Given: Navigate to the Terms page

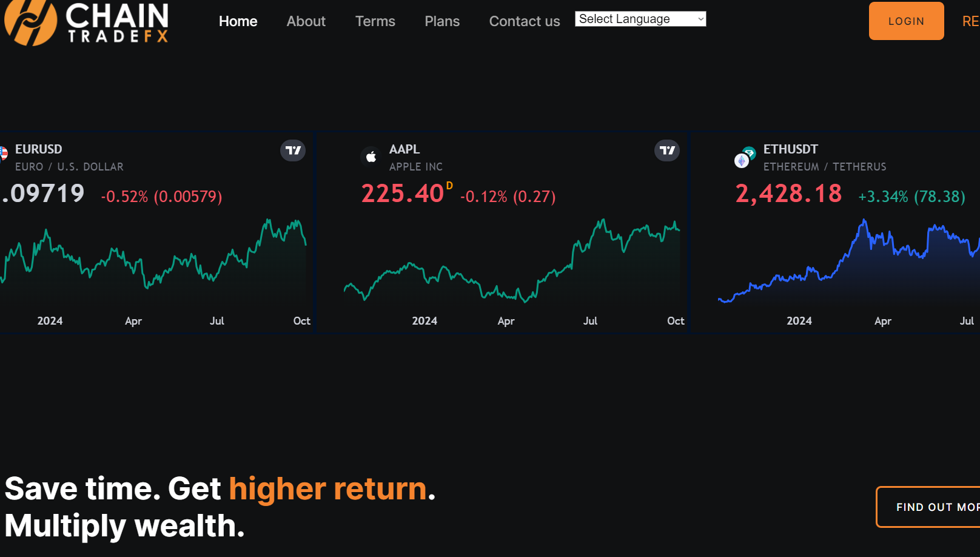Looking at the screenshot, I should [x=375, y=21].
